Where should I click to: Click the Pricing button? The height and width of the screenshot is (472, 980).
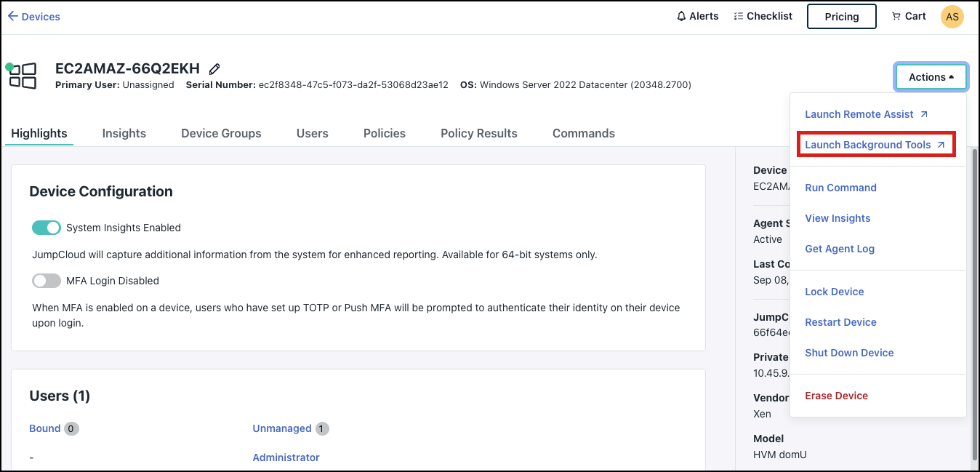click(841, 16)
